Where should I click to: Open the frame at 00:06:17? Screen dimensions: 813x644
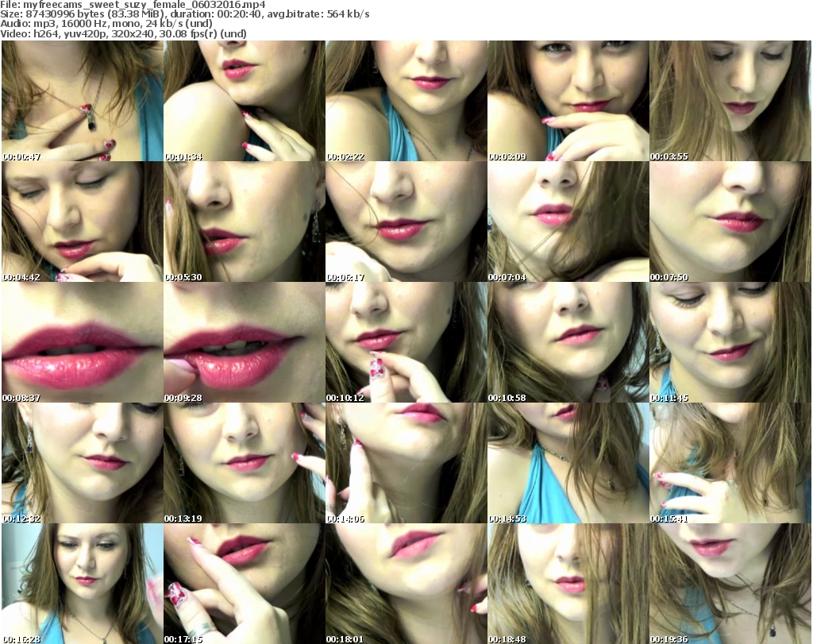pyautogui.click(x=406, y=222)
